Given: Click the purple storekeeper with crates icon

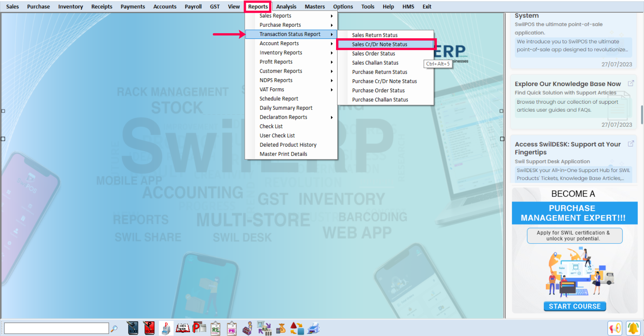Looking at the screenshot, I should 248,328.
